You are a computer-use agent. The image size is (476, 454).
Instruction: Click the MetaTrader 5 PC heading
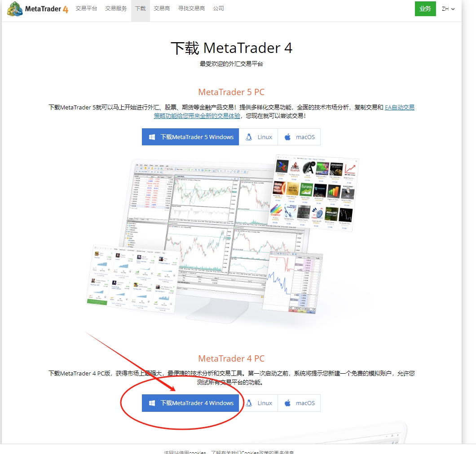tap(231, 92)
